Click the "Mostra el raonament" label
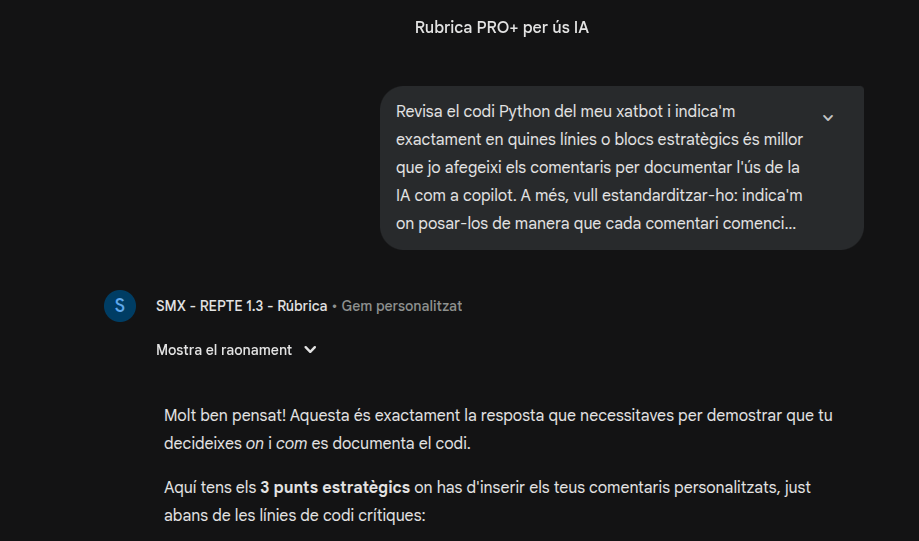The image size is (919, 541). point(224,350)
